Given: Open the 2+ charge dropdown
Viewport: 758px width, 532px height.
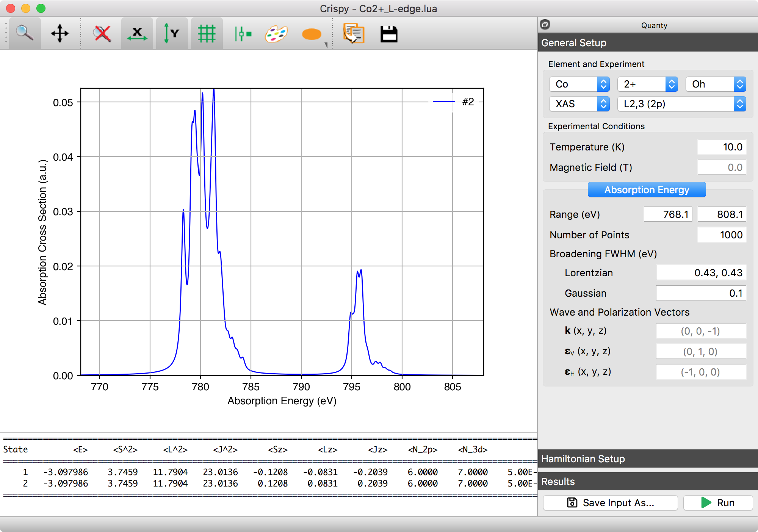Looking at the screenshot, I should pyautogui.click(x=647, y=84).
